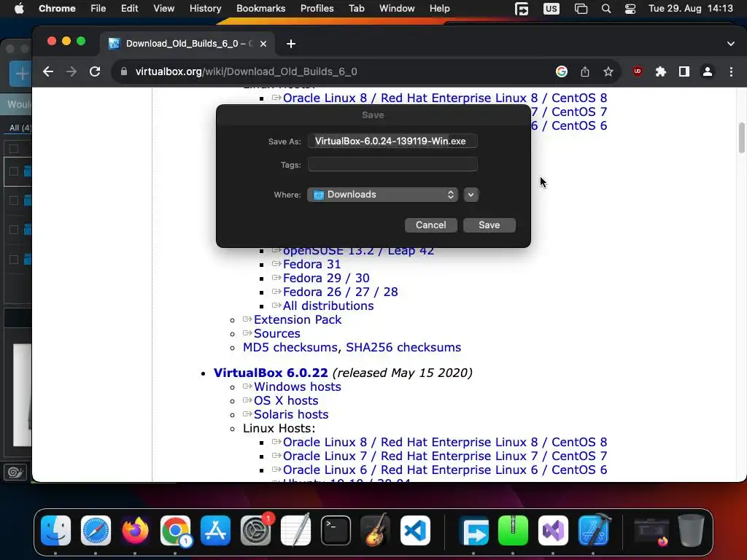Open Control Center in the menu bar
Image resolution: width=747 pixels, height=560 pixels.
(630, 9)
